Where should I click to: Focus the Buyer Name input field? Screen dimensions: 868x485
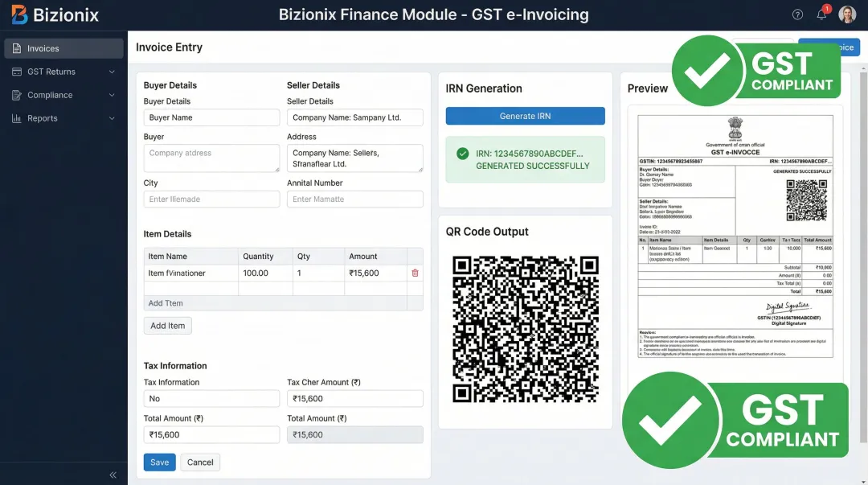click(211, 117)
